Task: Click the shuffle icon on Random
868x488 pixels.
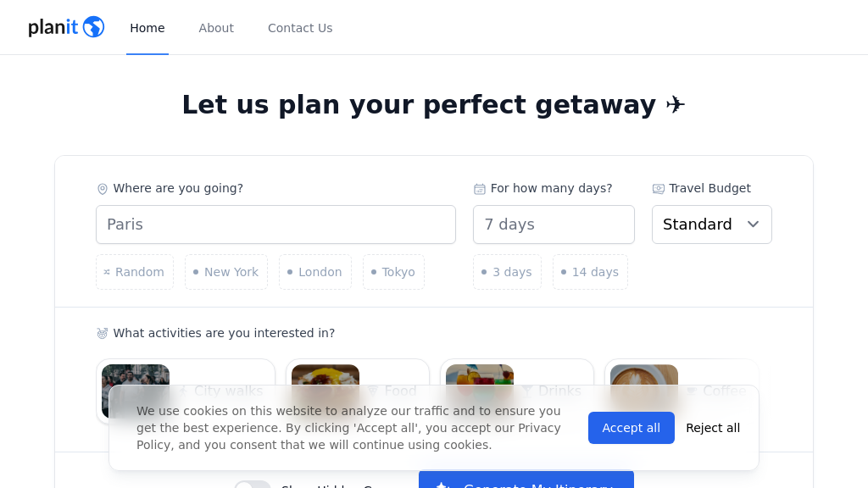Action: 107,272
